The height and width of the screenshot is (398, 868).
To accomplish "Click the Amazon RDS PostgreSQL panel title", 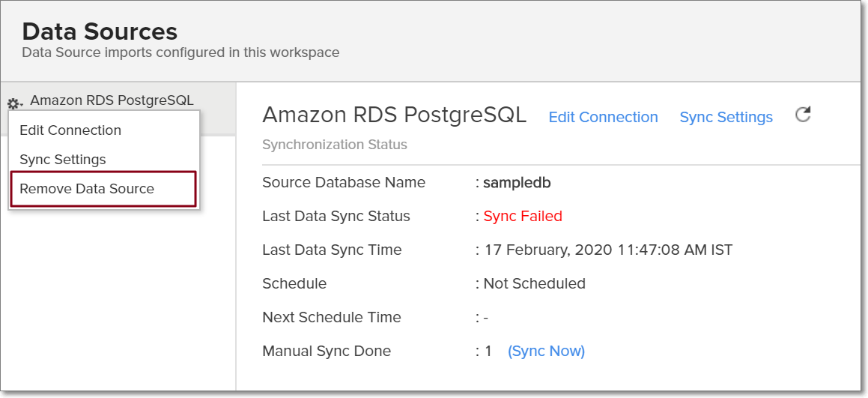I will (x=394, y=115).
